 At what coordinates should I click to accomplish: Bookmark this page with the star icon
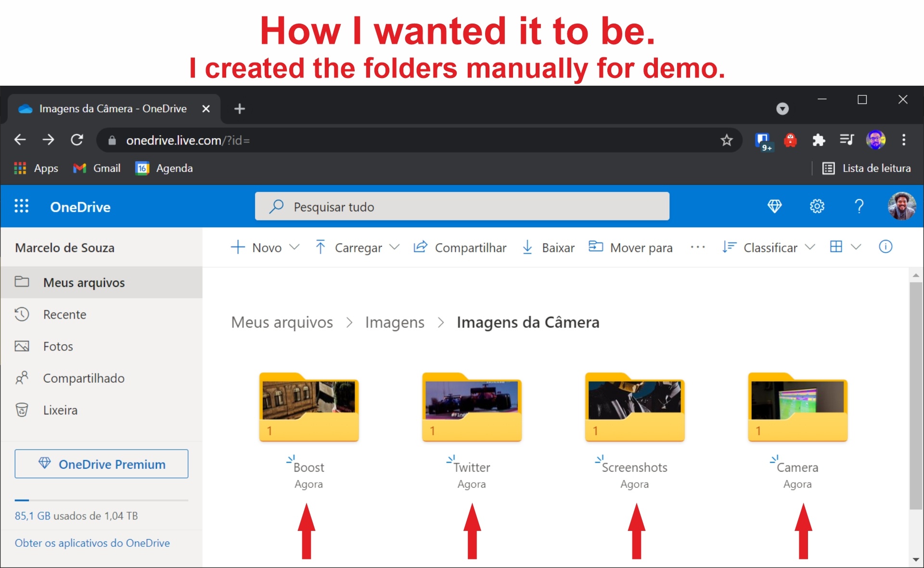pyautogui.click(x=726, y=140)
